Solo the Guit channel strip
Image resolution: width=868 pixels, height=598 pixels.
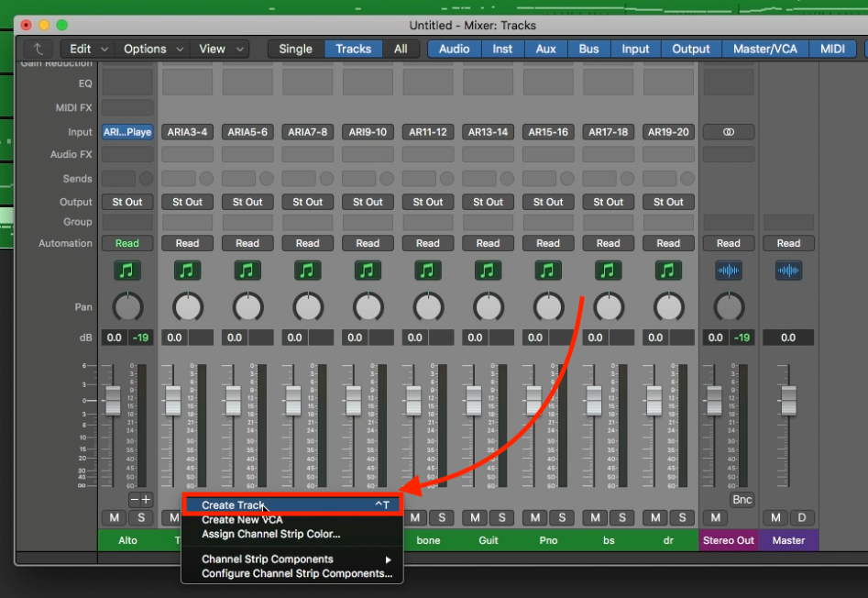501,518
